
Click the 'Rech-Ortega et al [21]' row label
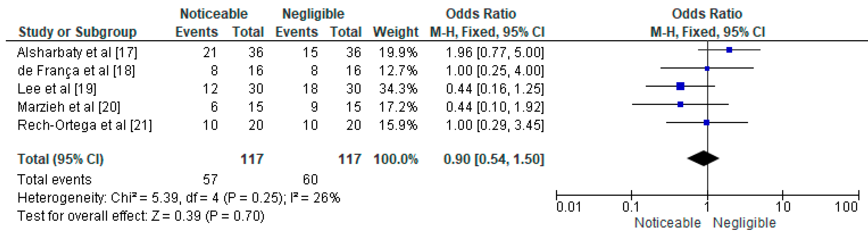click(85, 125)
